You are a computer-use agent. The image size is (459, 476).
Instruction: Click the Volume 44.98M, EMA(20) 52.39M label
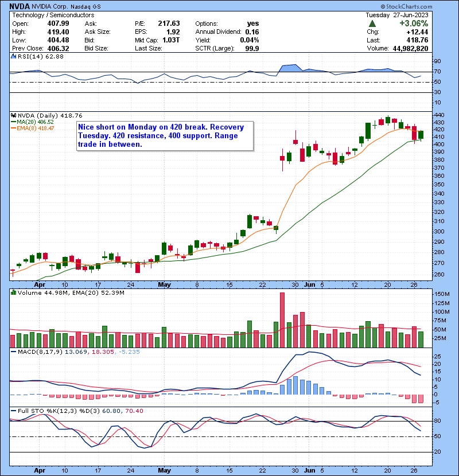tap(71, 292)
